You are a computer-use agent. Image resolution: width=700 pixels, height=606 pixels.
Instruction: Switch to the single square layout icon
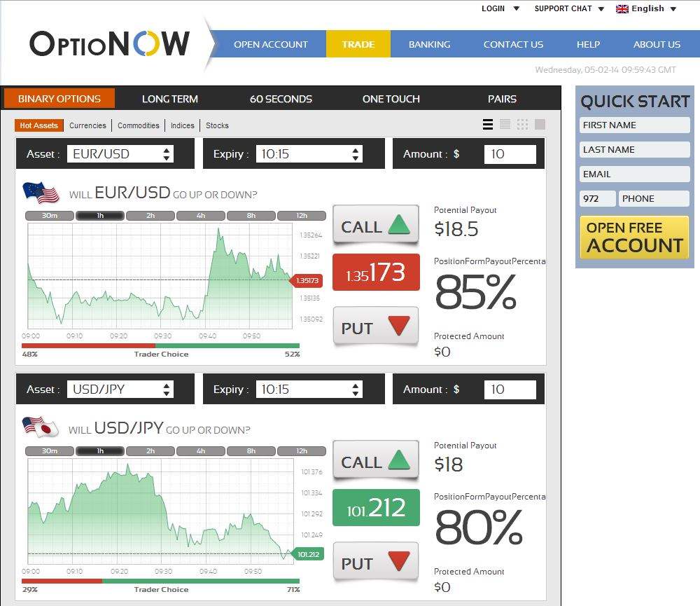[x=540, y=124]
